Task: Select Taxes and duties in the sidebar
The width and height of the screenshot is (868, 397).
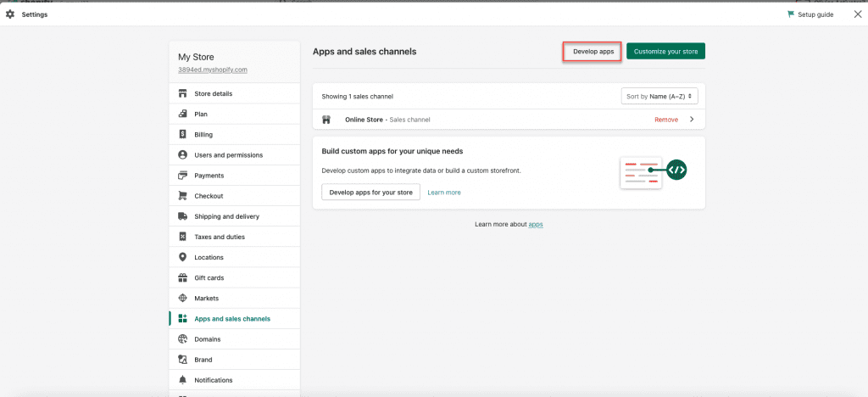Action: pos(235,237)
